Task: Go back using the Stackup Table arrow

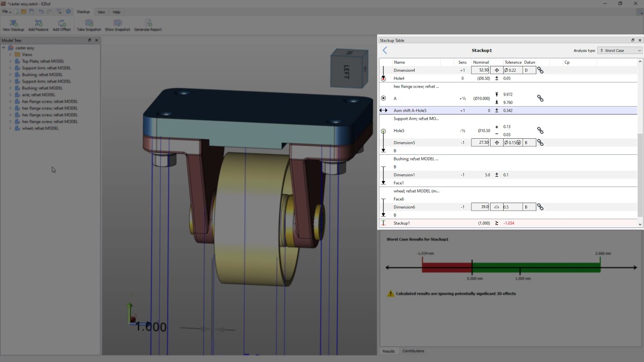Action: click(385, 50)
